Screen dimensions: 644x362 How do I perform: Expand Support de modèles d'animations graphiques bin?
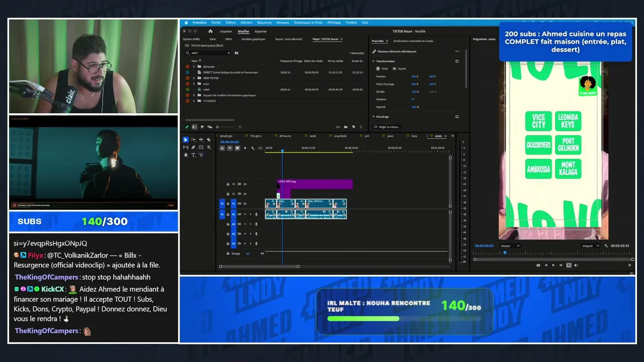194,95
